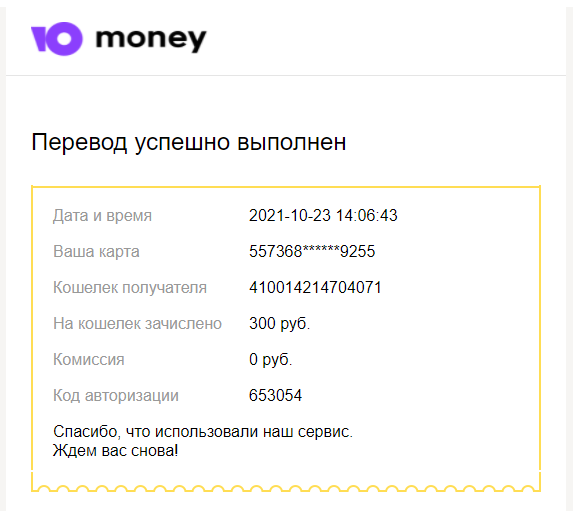Click 'Спасибо, что использовали наш сервис.' text
This screenshot has width=573, height=511.
coord(203,432)
